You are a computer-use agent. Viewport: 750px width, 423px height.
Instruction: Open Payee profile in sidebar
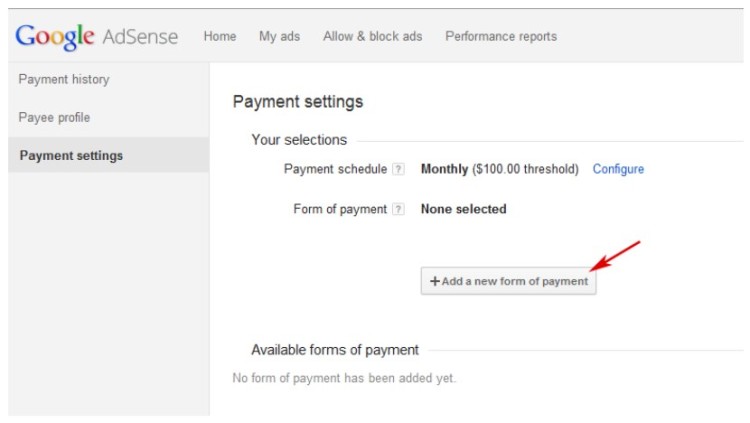click(54, 118)
